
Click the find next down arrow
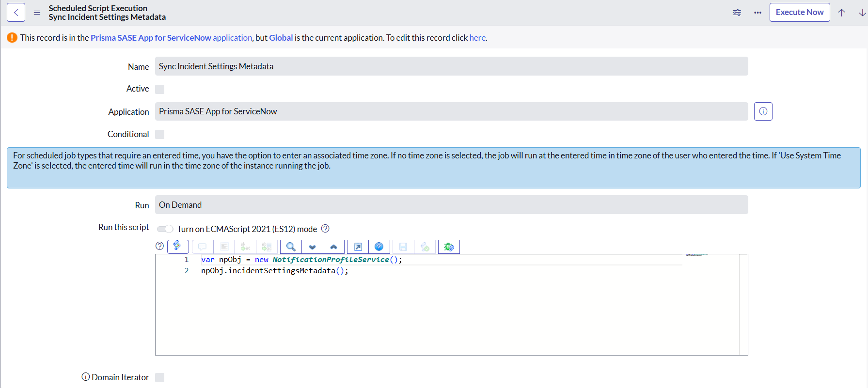point(312,247)
